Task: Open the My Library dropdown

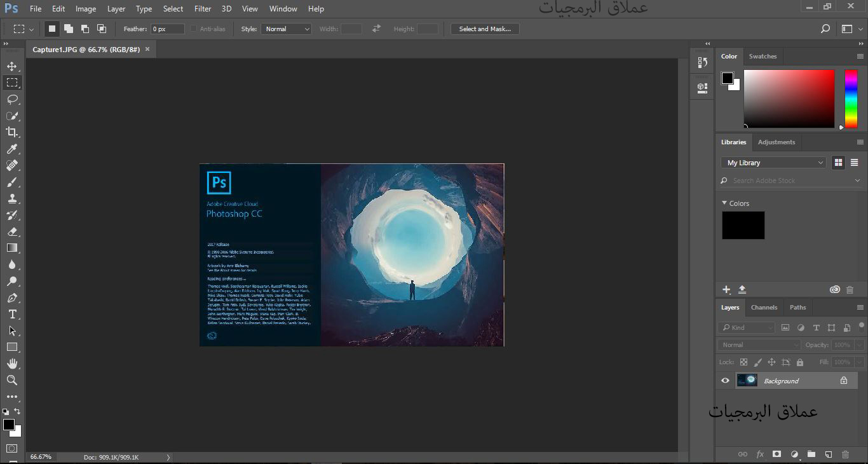Action: pos(773,163)
